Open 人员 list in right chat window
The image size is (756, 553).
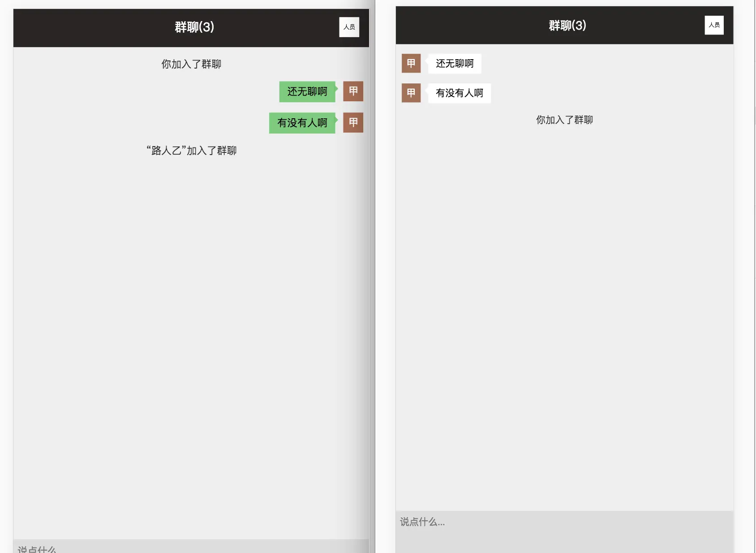pos(714,25)
